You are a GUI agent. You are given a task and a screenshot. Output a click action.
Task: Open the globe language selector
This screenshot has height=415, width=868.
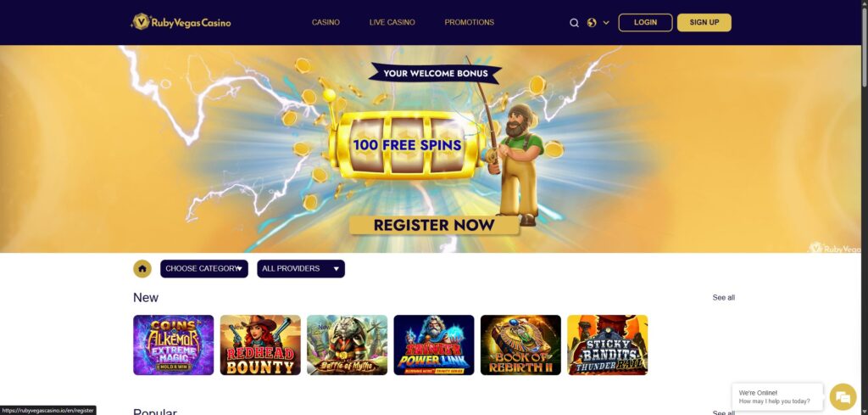[592, 23]
